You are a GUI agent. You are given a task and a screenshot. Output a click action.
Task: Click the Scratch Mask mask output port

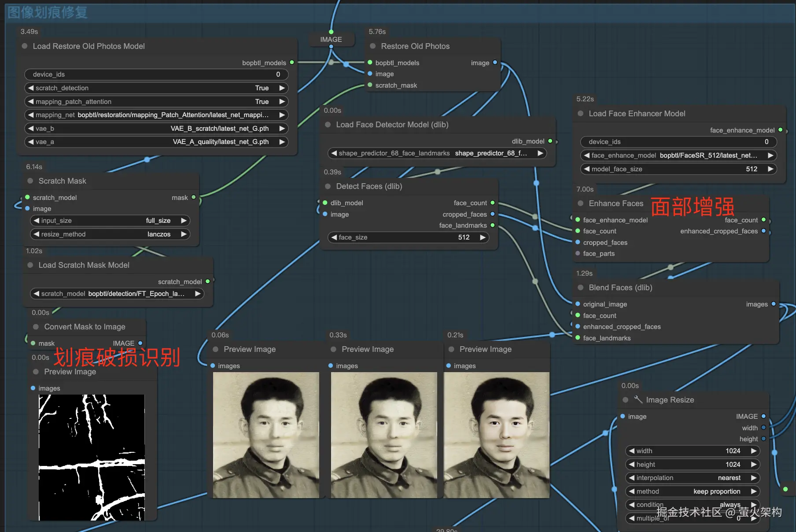194,198
